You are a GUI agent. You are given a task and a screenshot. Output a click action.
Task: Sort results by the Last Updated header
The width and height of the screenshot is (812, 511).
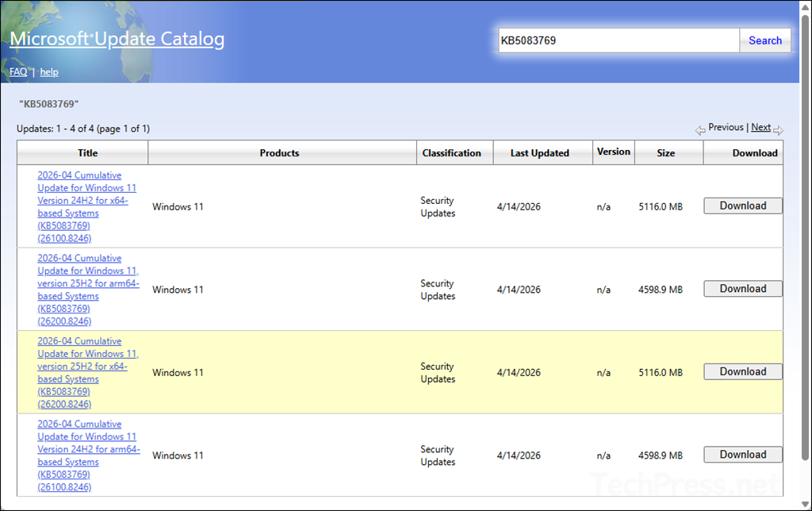tap(542, 152)
